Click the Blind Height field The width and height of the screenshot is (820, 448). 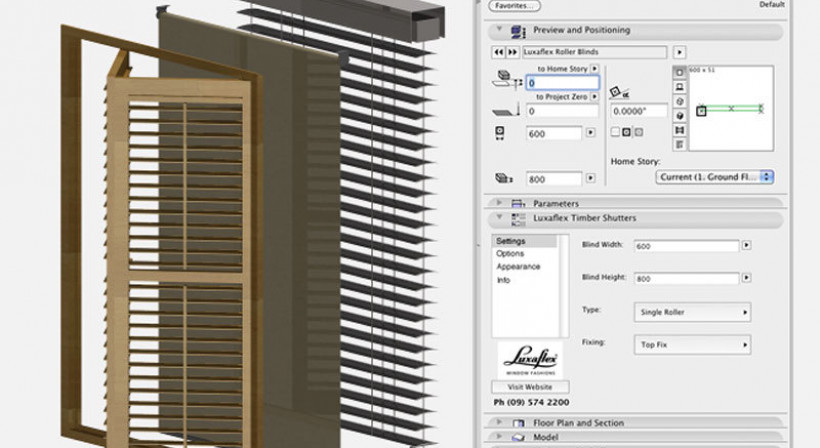pyautogui.click(x=686, y=279)
